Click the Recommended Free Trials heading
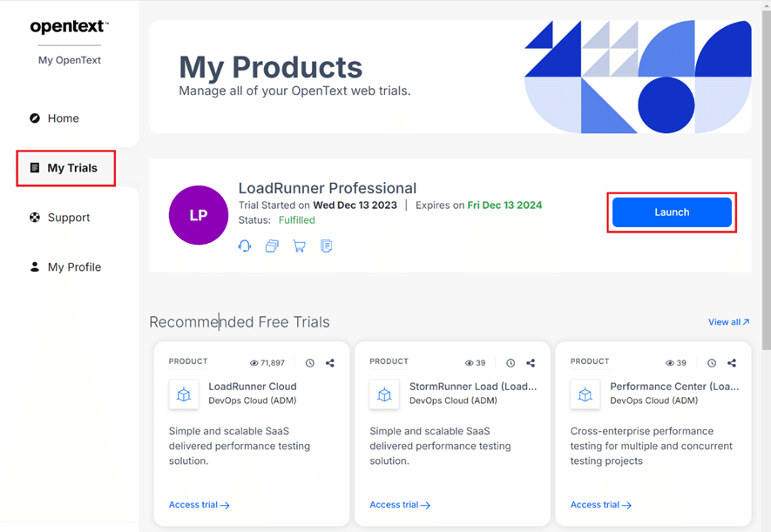Screen dimensions: 771x532 240,322
